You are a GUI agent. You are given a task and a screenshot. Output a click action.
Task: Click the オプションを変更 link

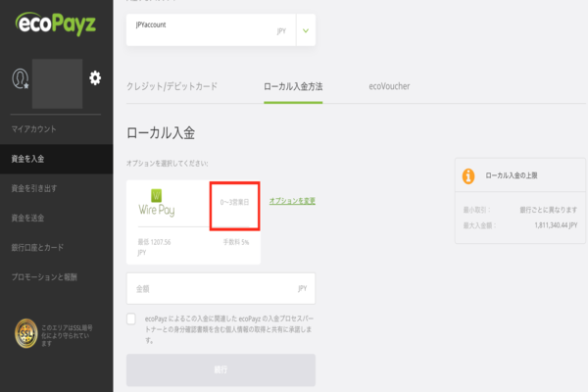tap(292, 201)
